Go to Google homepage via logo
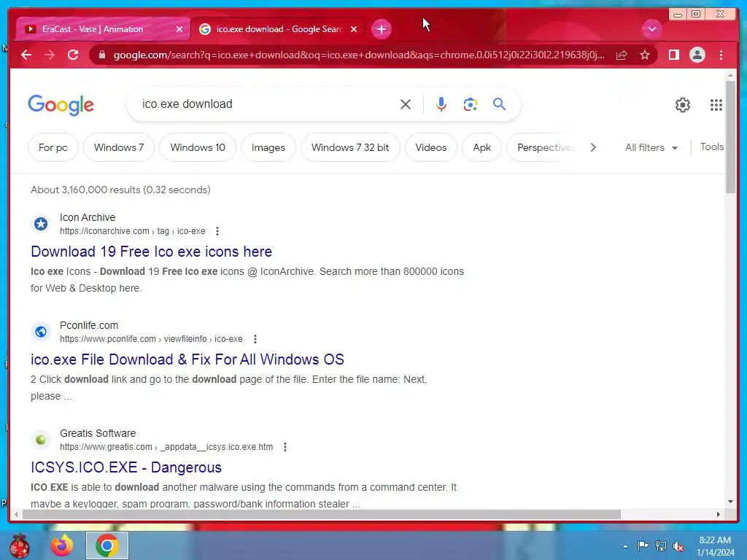 pos(61,105)
